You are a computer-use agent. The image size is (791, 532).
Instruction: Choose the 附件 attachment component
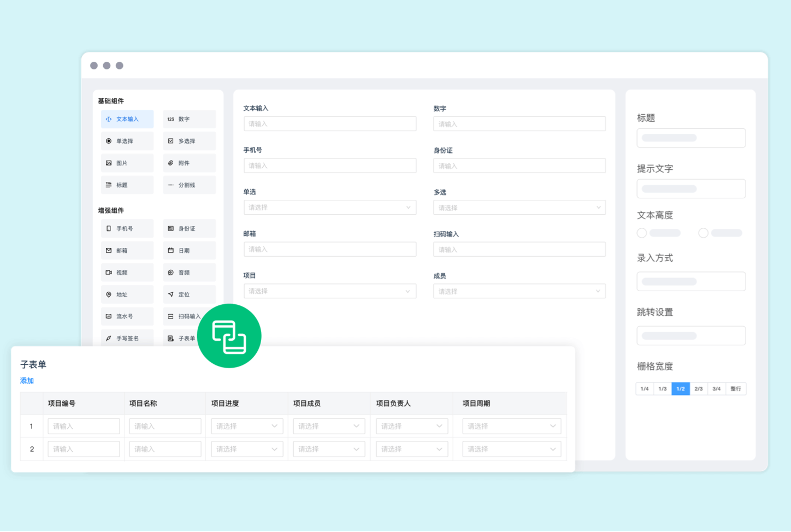(x=189, y=163)
